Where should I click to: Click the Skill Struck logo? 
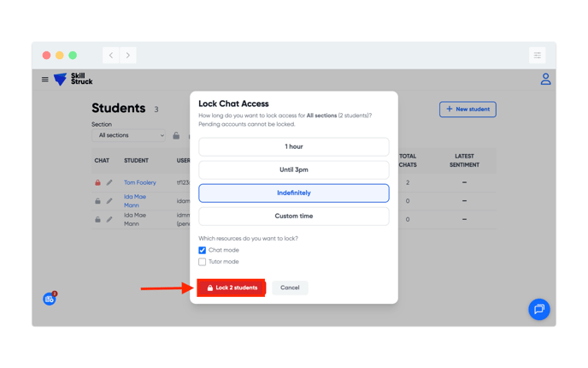coord(73,80)
